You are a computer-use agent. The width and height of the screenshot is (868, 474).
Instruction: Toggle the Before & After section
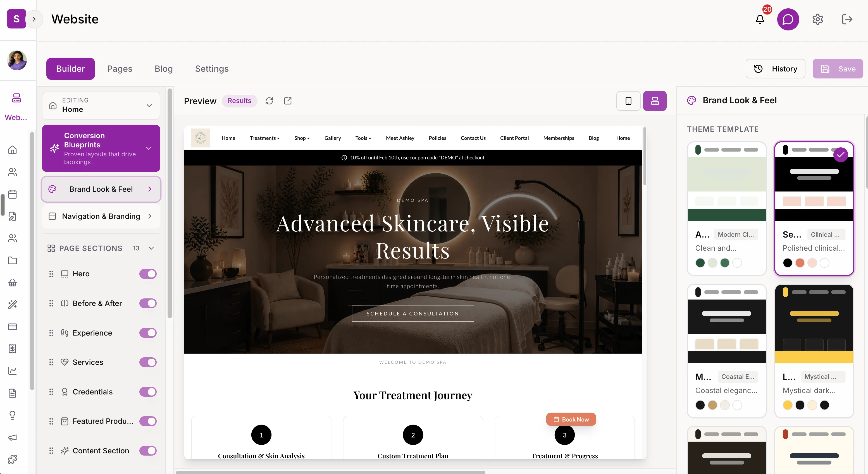(148, 303)
